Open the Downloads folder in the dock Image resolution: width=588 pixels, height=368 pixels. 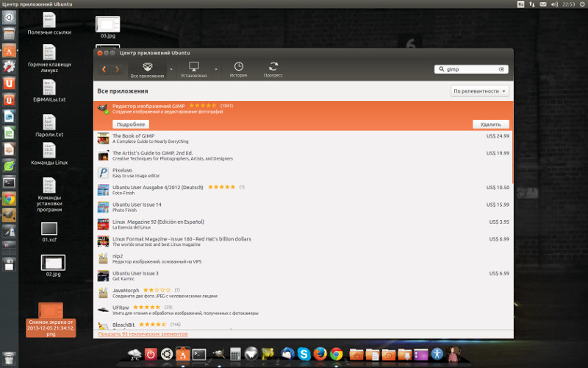(405, 354)
